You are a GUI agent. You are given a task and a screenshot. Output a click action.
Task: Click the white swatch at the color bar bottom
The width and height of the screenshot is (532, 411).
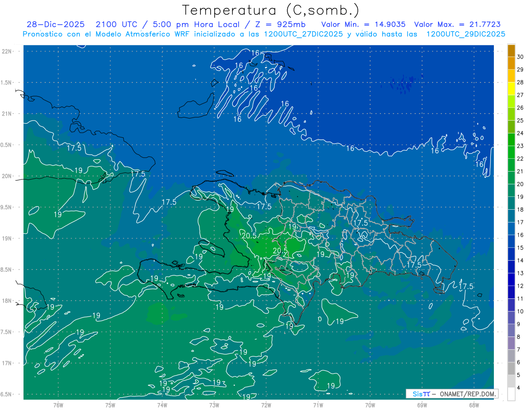pyautogui.click(x=511, y=394)
